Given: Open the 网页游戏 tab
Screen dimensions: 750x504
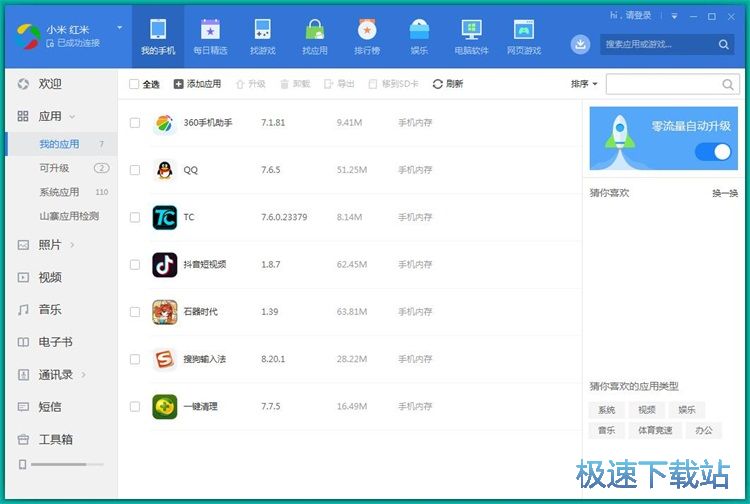Looking at the screenshot, I should point(524,37).
